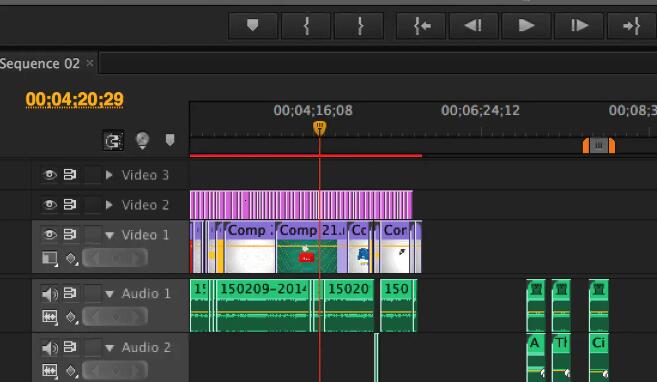Screen dimensions: 657x382
Task: Toggle track lock box for Audio 2
Action: [92, 347]
